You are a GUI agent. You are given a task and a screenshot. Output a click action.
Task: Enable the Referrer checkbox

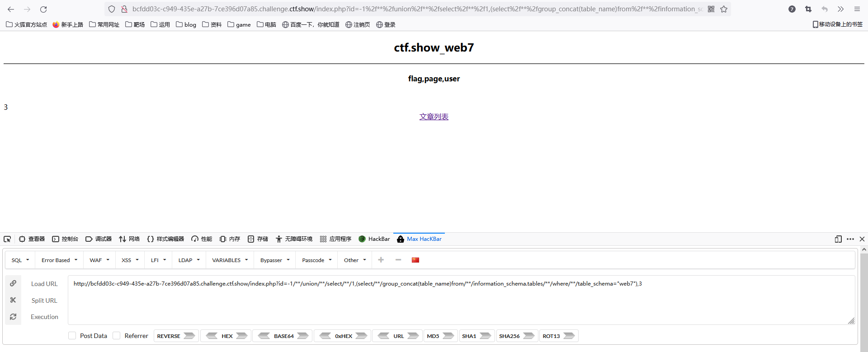pyautogui.click(x=117, y=335)
